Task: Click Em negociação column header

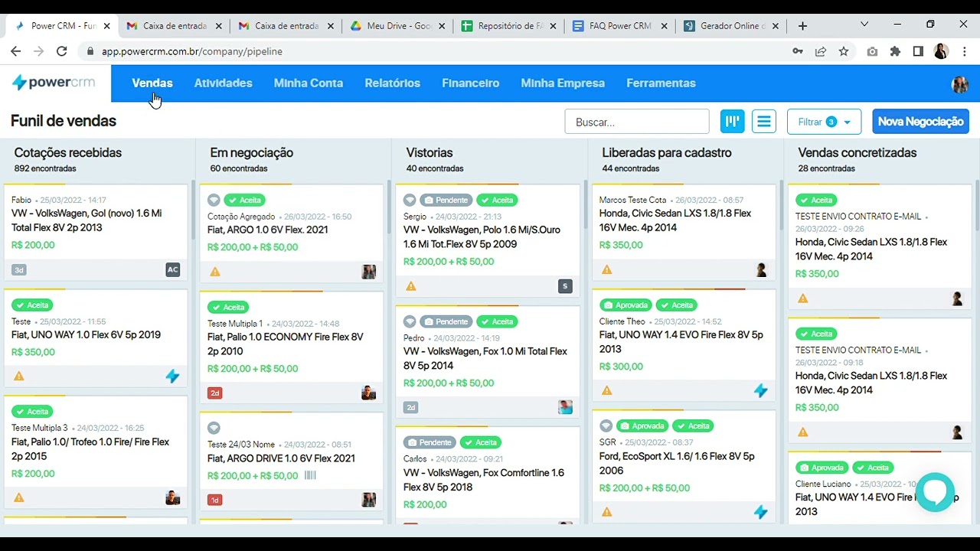Action: [252, 152]
